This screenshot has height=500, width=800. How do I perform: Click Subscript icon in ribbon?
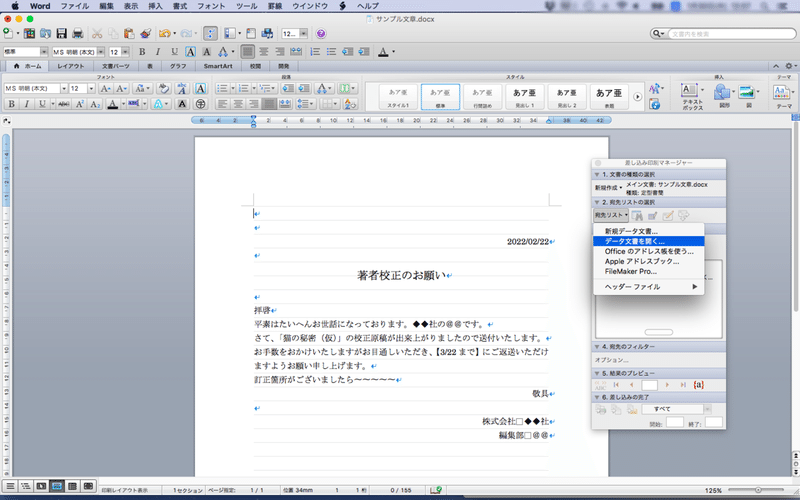95,104
